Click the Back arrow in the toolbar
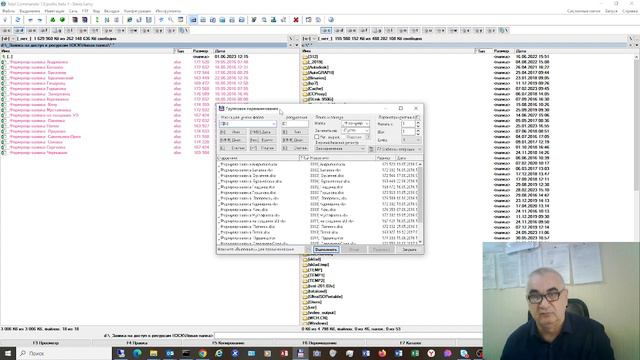Screen dimensions: 640x360 (x=30, y=20)
